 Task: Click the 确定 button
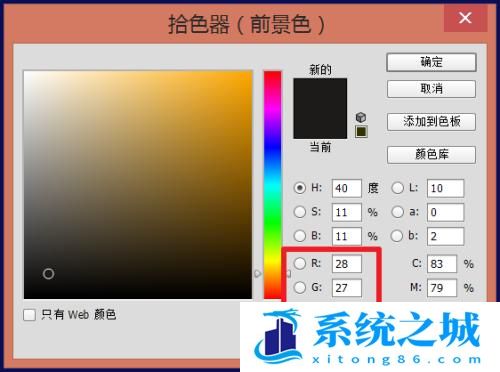(x=431, y=62)
